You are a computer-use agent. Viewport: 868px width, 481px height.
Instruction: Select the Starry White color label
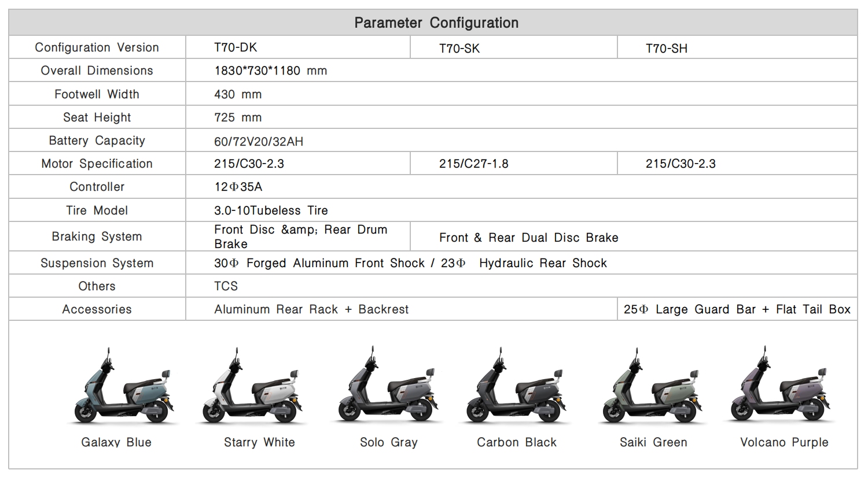click(259, 442)
